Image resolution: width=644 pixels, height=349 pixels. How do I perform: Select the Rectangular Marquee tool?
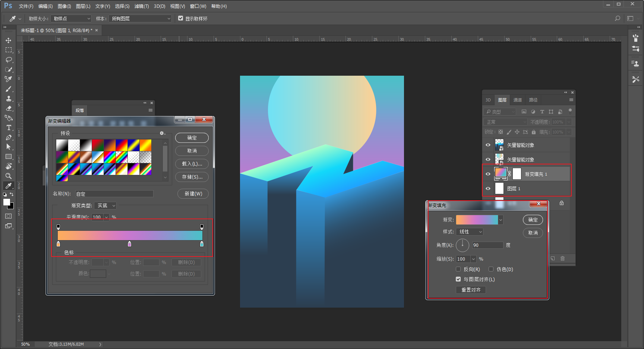pyautogui.click(x=9, y=50)
